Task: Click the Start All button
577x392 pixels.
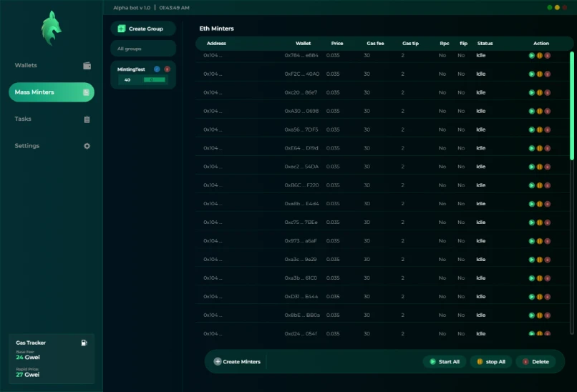Action: (445, 362)
